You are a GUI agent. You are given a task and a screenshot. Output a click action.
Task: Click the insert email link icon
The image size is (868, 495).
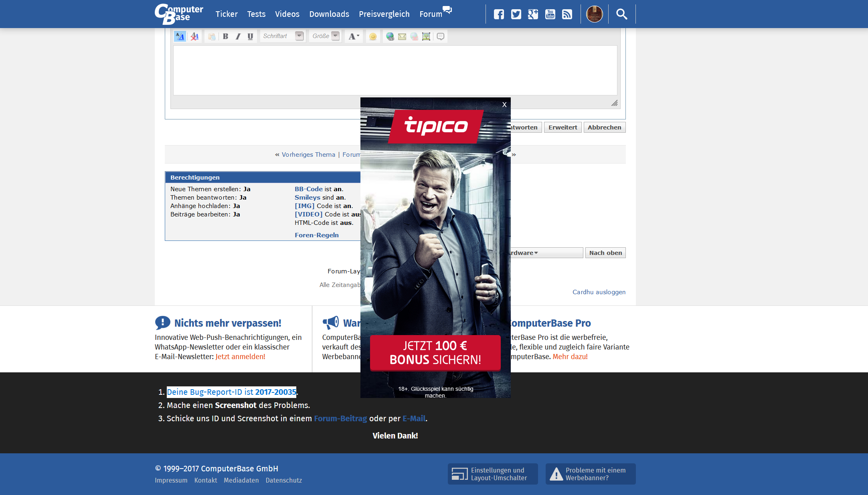(x=402, y=36)
